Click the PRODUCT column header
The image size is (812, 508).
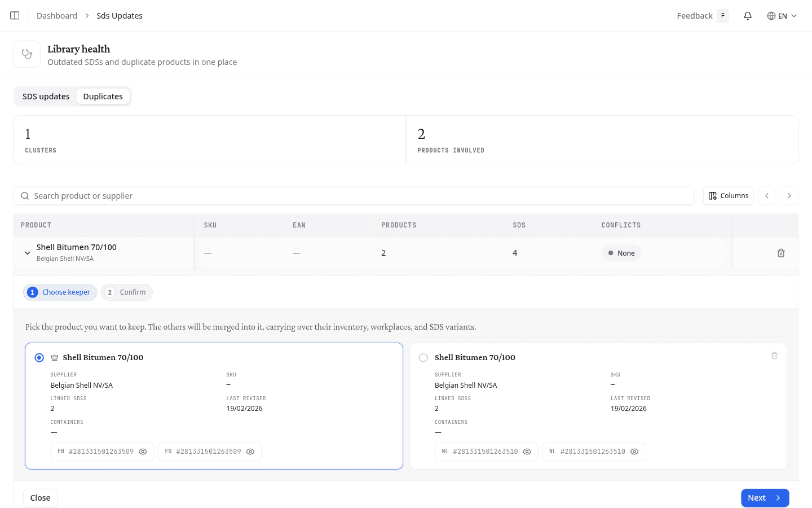click(36, 225)
